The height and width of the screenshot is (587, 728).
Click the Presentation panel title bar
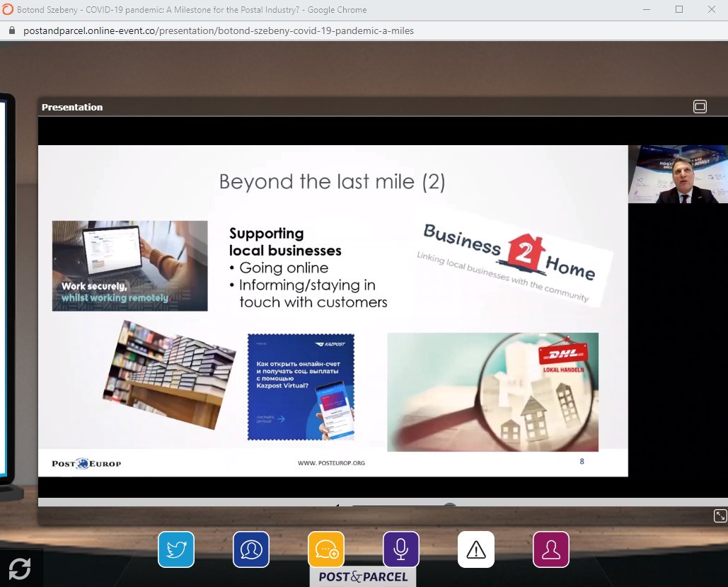71,107
